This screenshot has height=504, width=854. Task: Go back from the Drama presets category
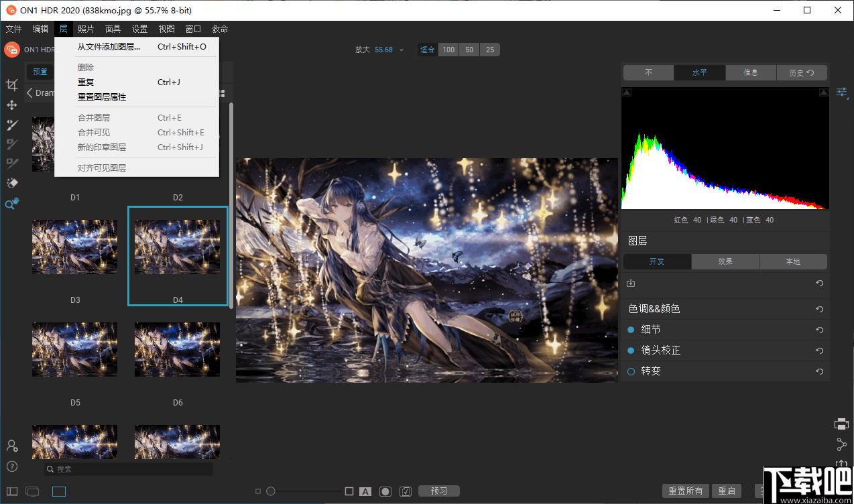29,93
